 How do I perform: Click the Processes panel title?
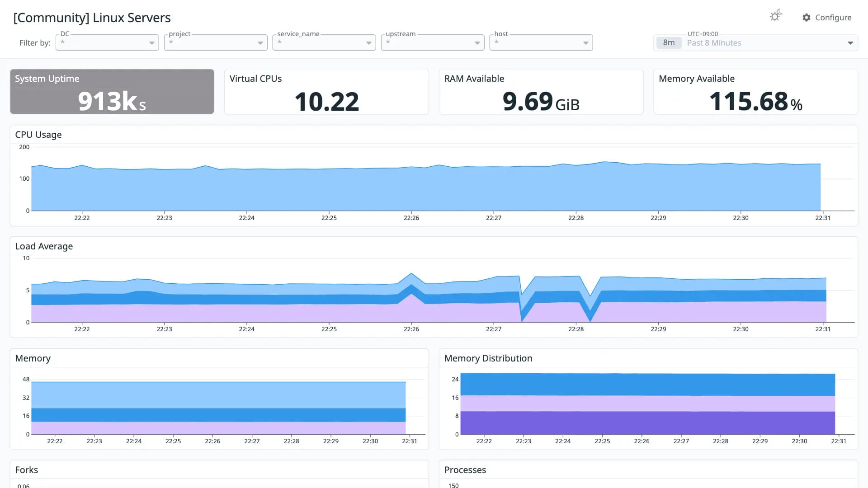click(465, 470)
